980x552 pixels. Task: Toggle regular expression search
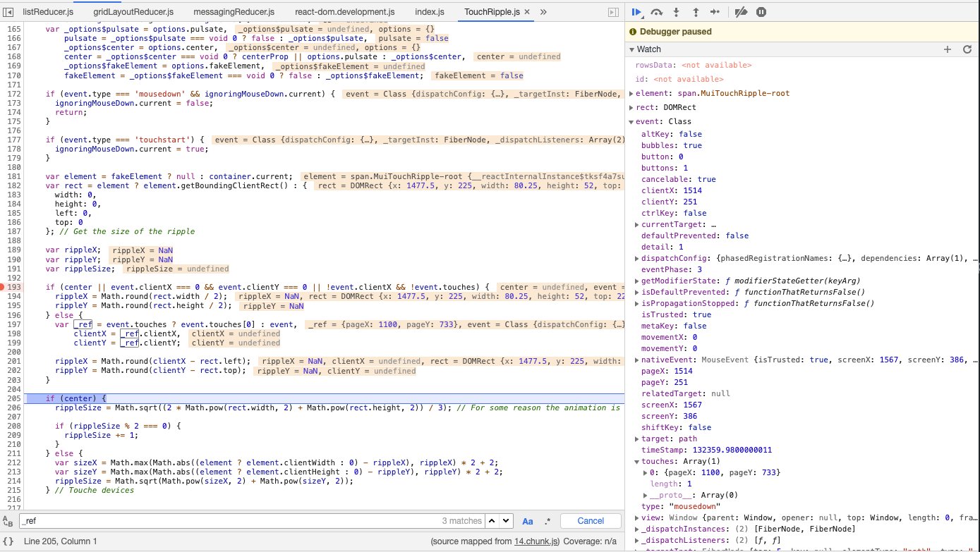click(548, 521)
